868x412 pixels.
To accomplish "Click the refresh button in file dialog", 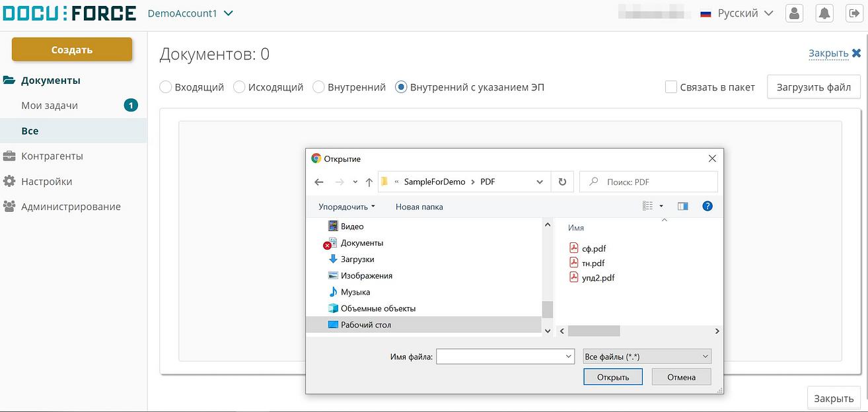I will tap(562, 182).
